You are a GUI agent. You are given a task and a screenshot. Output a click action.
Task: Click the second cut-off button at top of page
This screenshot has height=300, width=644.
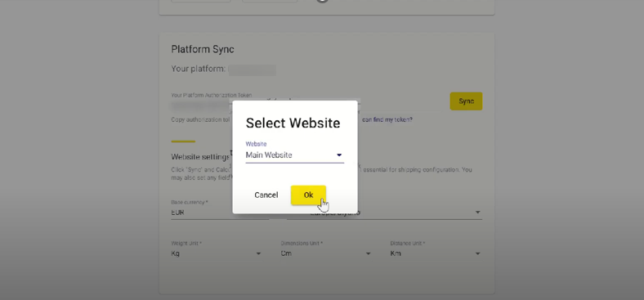[270, 2]
